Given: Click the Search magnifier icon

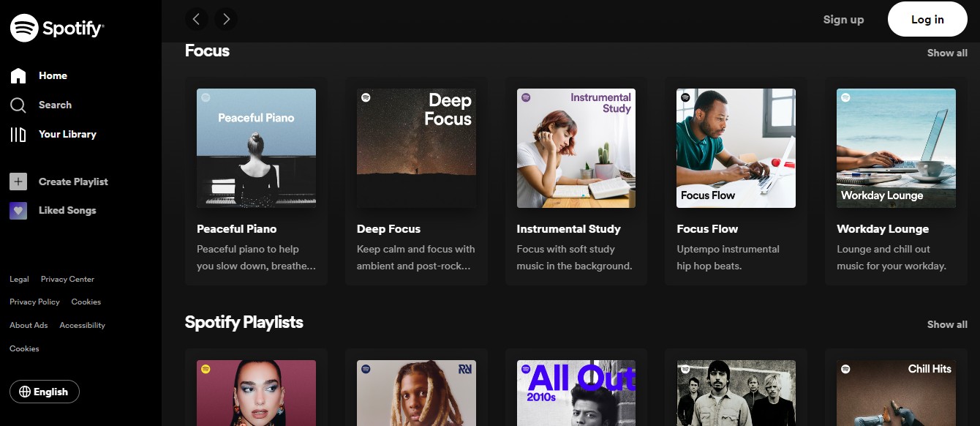Looking at the screenshot, I should [x=18, y=105].
